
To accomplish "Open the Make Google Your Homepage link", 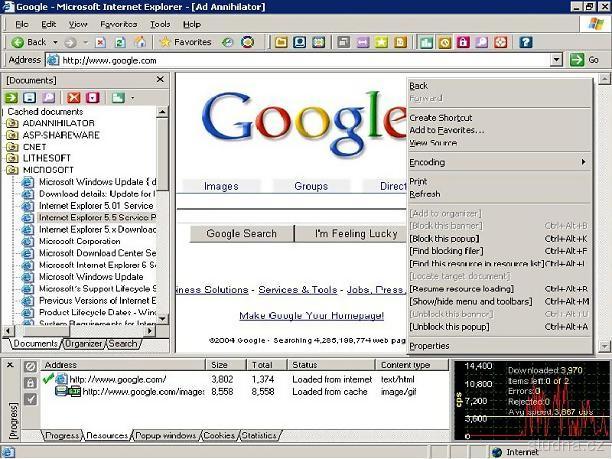I will [311, 316].
